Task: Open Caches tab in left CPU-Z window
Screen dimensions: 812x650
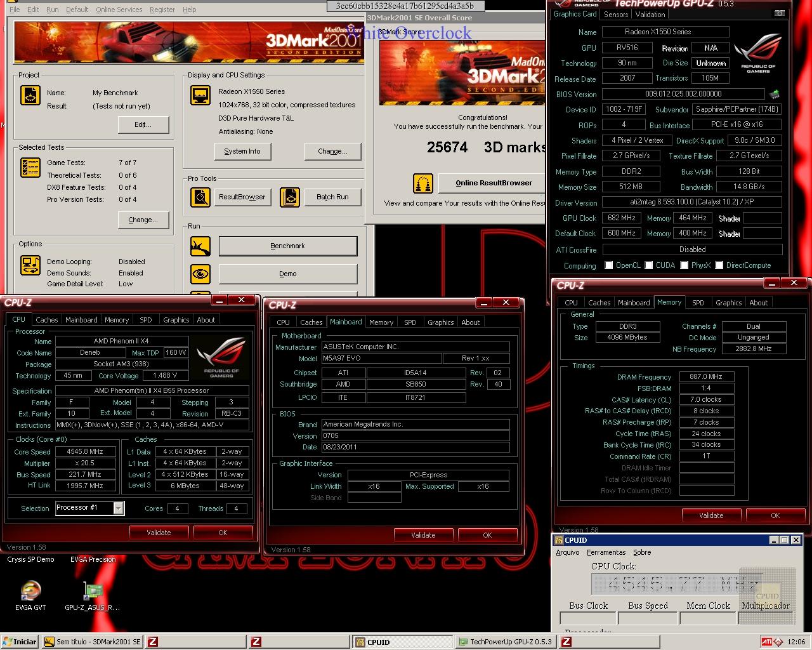Action: (x=47, y=320)
